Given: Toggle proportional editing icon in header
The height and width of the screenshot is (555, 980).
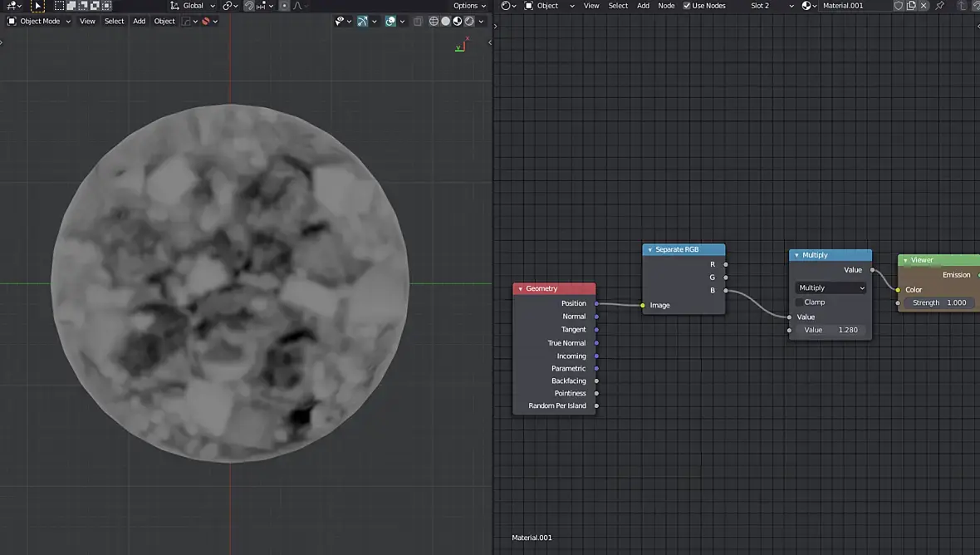Looking at the screenshot, I should tap(285, 6).
